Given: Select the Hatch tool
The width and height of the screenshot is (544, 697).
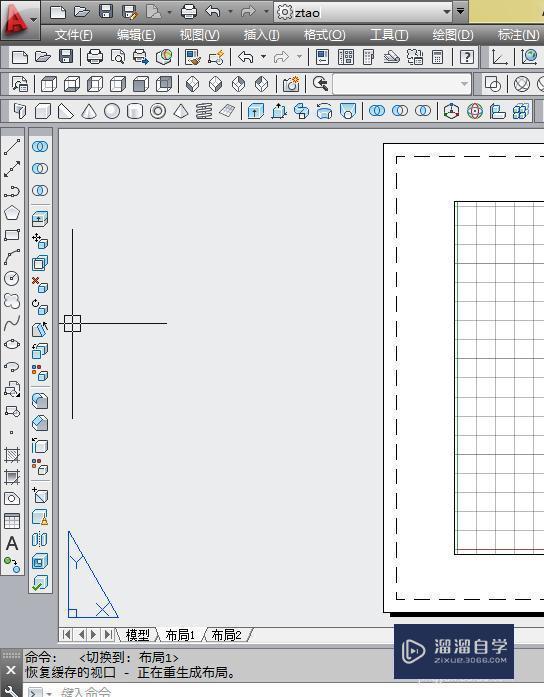Looking at the screenshot, I should (x=12, y=455).
